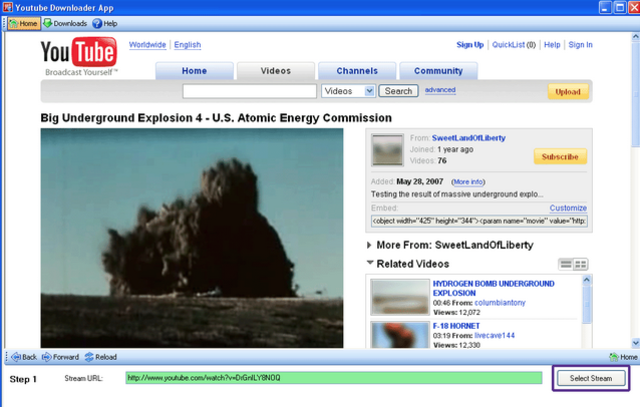
Task: Click the Back navigation button
Action: click(x=24, y=357)
